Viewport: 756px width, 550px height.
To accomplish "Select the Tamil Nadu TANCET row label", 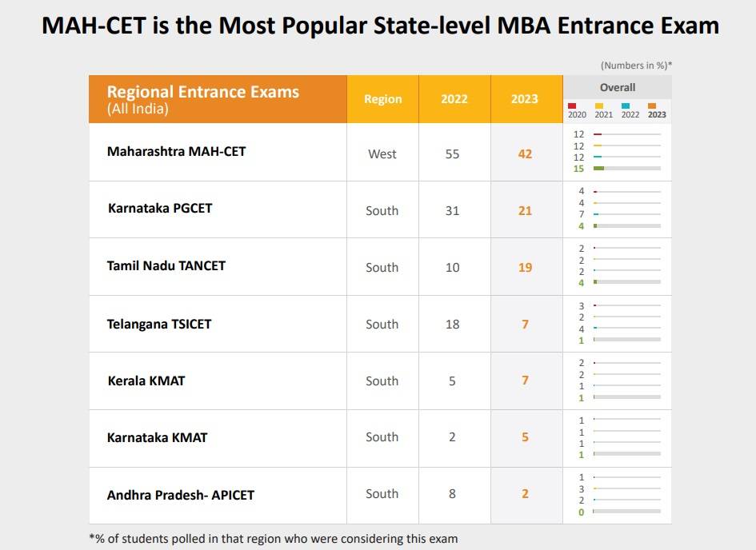I will (x=166, y=265).
